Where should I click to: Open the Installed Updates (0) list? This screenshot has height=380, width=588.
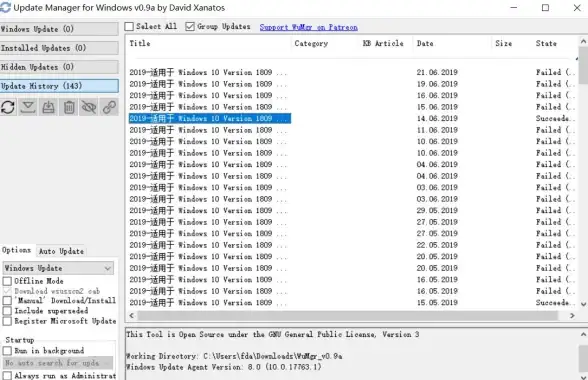click(59, 48)
